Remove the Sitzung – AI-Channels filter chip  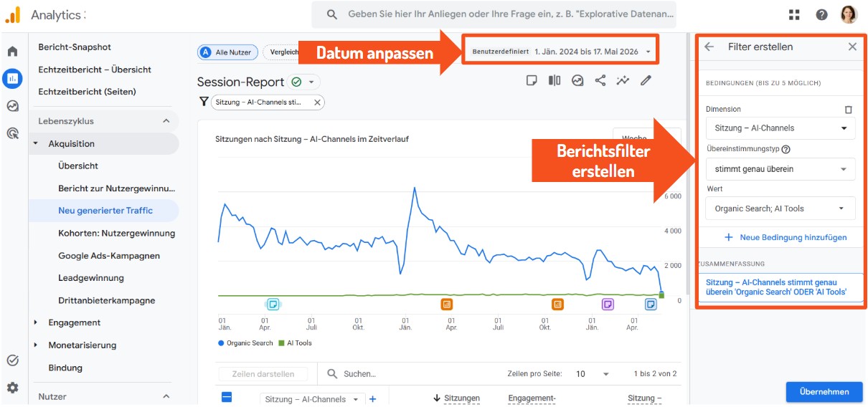point(316,102)
